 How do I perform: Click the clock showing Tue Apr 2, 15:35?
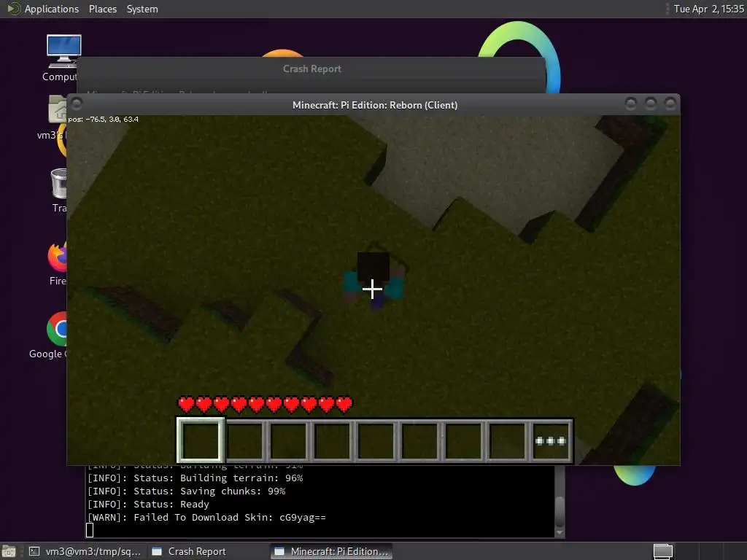708,9
